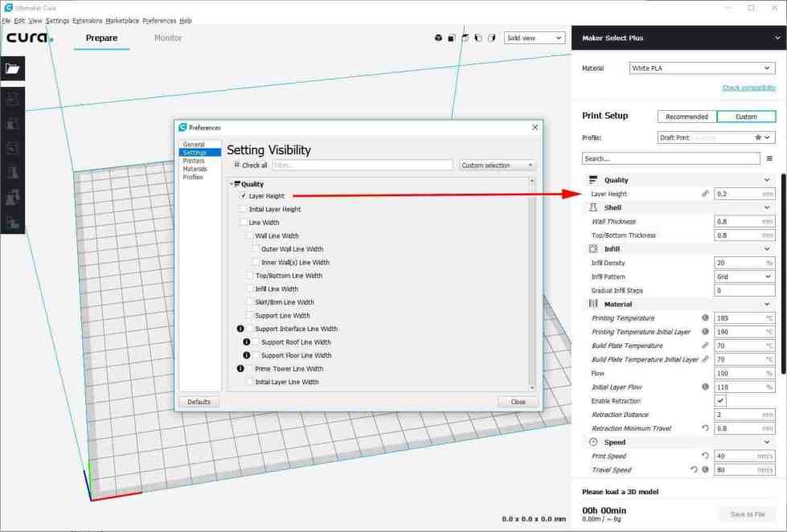The height and width of the screenshot is (532, 787).
Task: Click the info icon beside Support Roof Line Width
Action: tap(247, 342)
